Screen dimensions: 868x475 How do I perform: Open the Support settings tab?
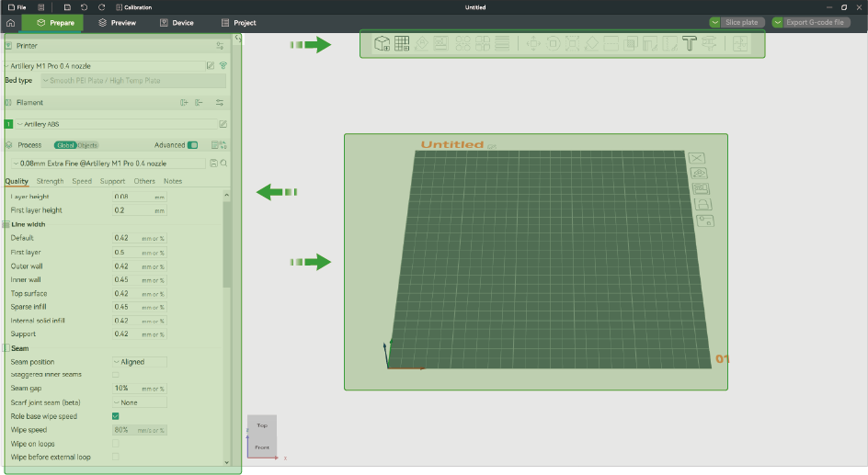[112, 181]
